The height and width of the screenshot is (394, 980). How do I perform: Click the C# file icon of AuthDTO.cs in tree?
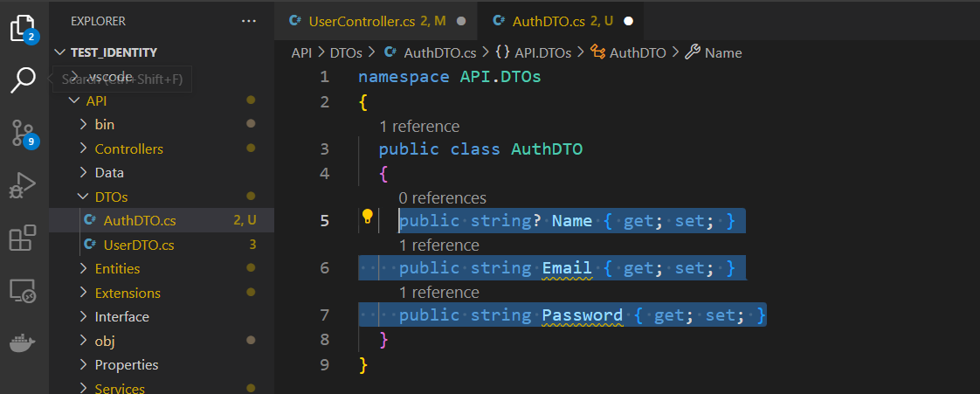point(90,220)
